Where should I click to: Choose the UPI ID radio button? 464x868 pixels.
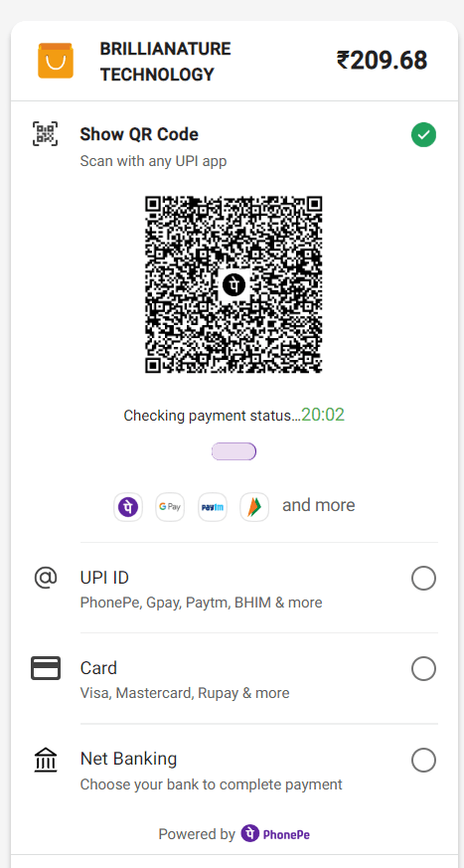[423, 579]
